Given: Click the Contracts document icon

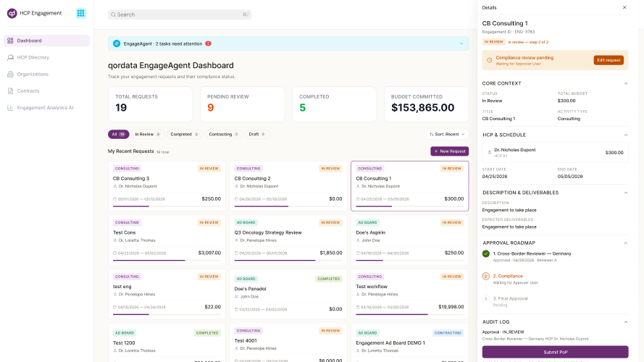Looking at the screenshot, I should [x=10, y=90].
